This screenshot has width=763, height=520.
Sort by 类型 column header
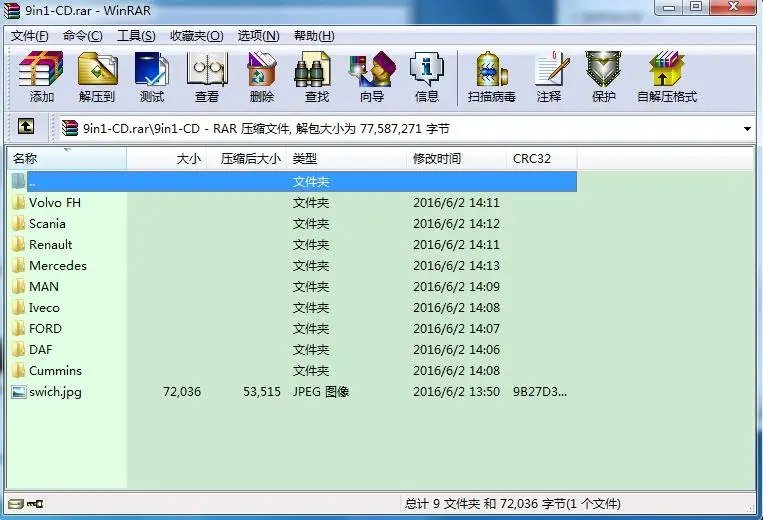click(347, 159)
